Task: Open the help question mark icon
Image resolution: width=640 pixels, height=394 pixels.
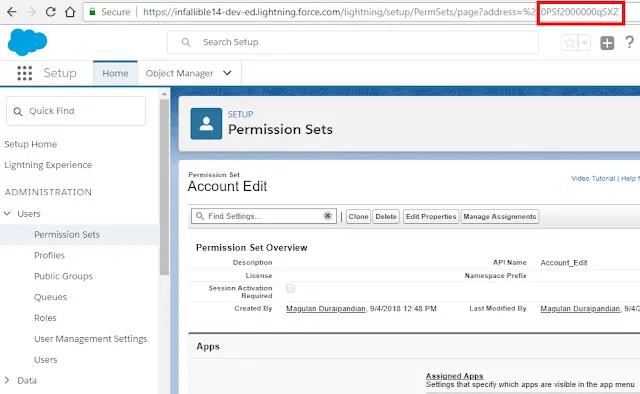Action: (x=629, y=42)
